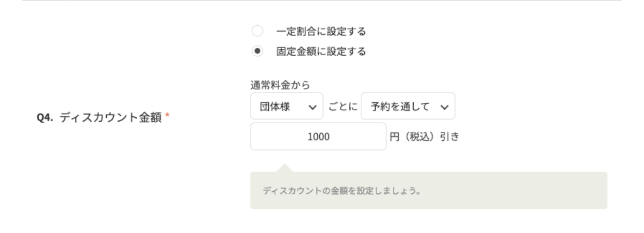The width and height of the screenshot is (644, 233).
Task: Click the red required asterisk
Action: [167, 117]
